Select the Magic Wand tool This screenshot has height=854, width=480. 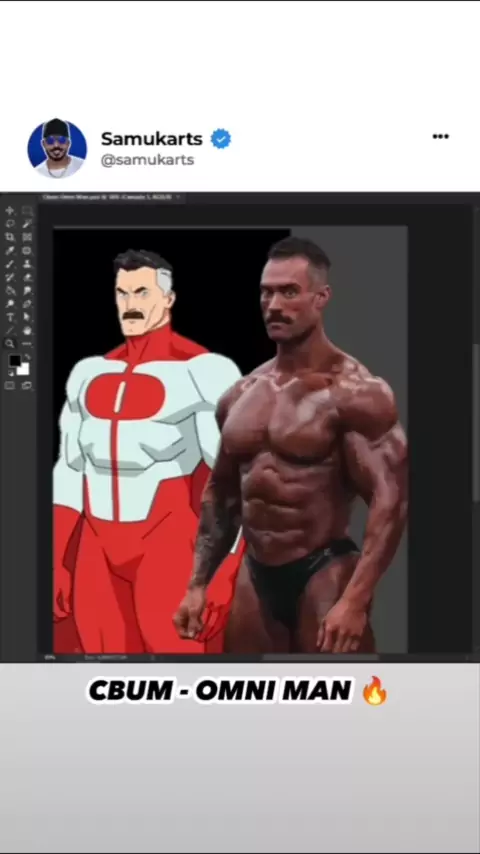tap(27, 224)
